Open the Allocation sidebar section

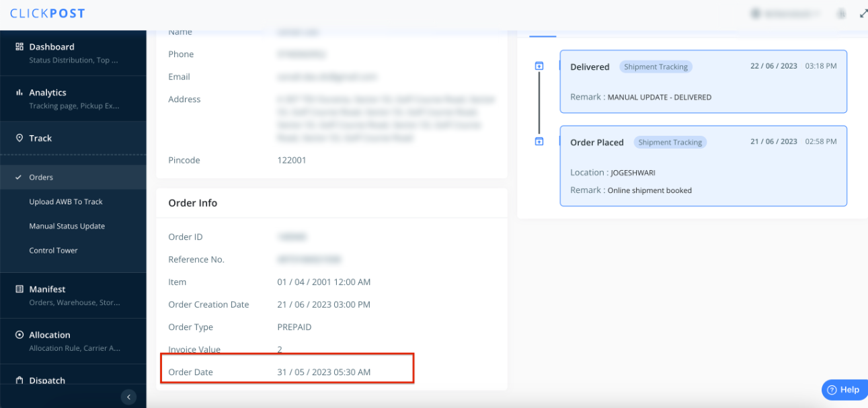(x=73, y=341)
